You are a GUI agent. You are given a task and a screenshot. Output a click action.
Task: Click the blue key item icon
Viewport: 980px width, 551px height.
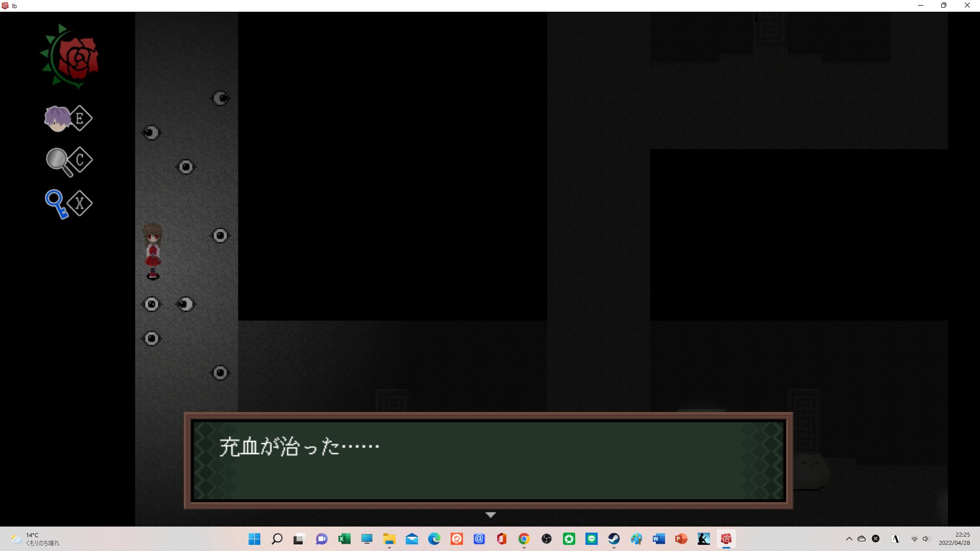56,204
